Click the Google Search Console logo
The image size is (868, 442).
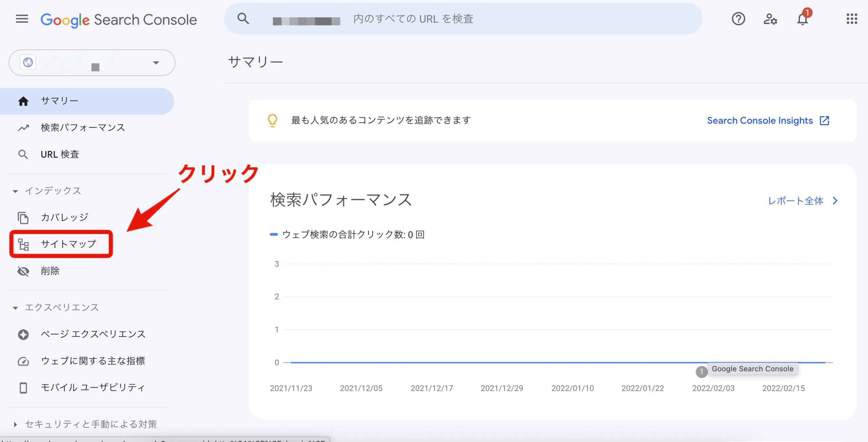pos(119,20)
